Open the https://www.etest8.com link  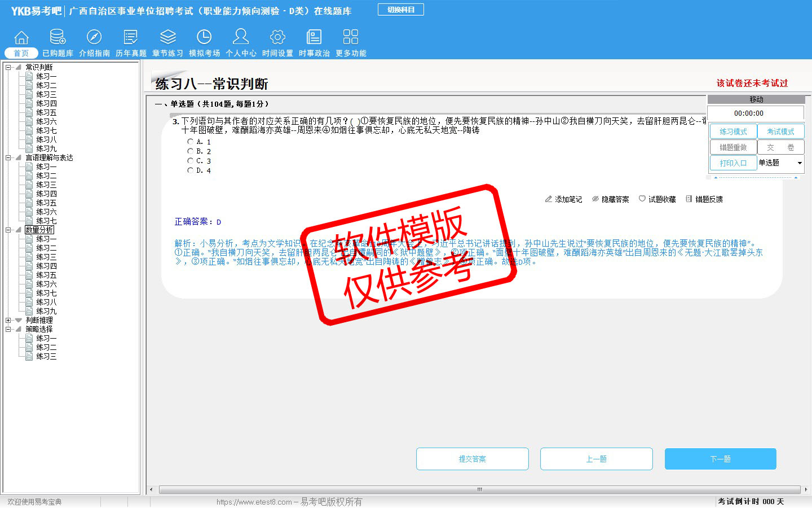pos(254,502)
